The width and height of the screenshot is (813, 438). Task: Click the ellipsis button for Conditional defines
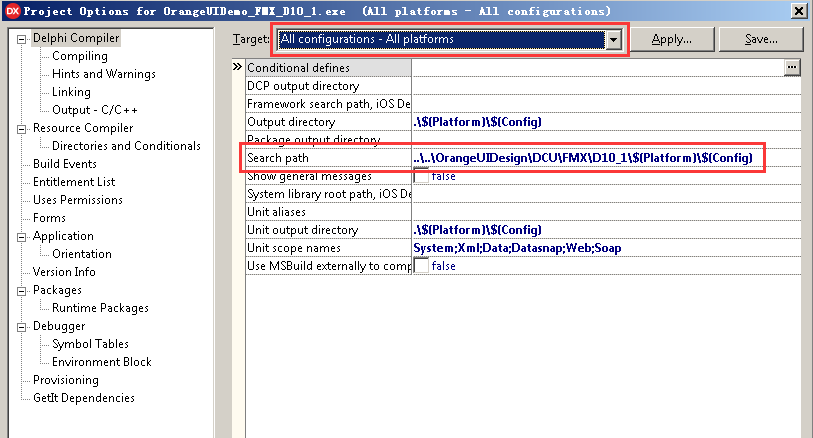(x=792, y=67)
